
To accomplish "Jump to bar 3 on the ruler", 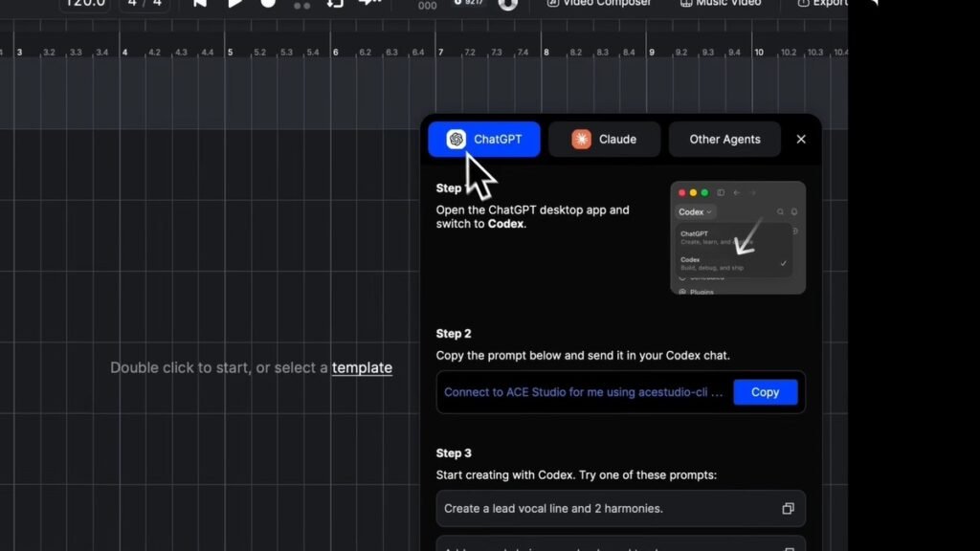I will (x=19, y=53).
